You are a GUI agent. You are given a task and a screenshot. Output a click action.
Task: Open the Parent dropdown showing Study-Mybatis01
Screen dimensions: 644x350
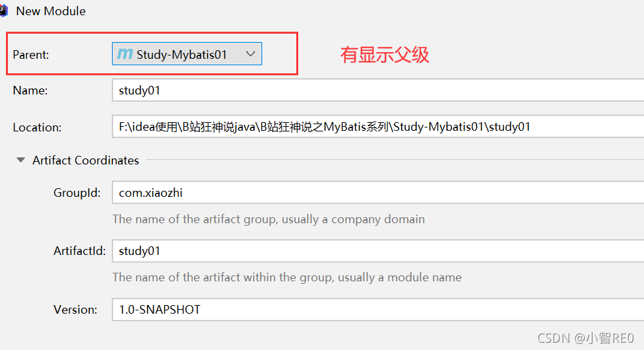coord(187,54)
